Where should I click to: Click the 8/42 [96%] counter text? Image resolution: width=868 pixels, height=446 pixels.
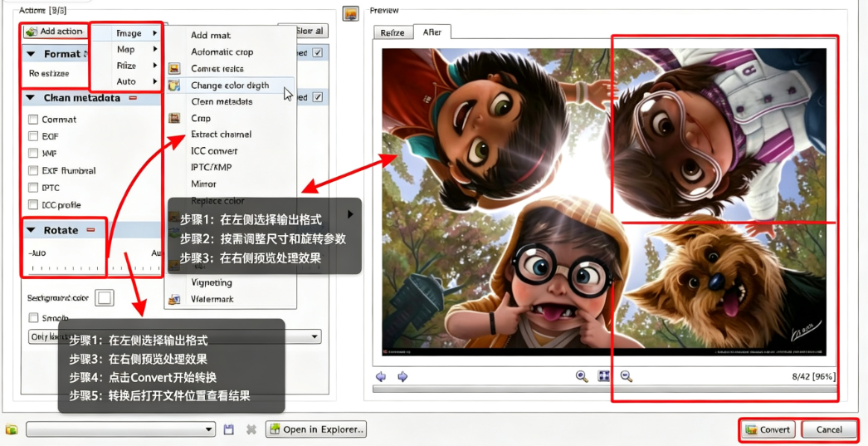click(x=814, y=377)
